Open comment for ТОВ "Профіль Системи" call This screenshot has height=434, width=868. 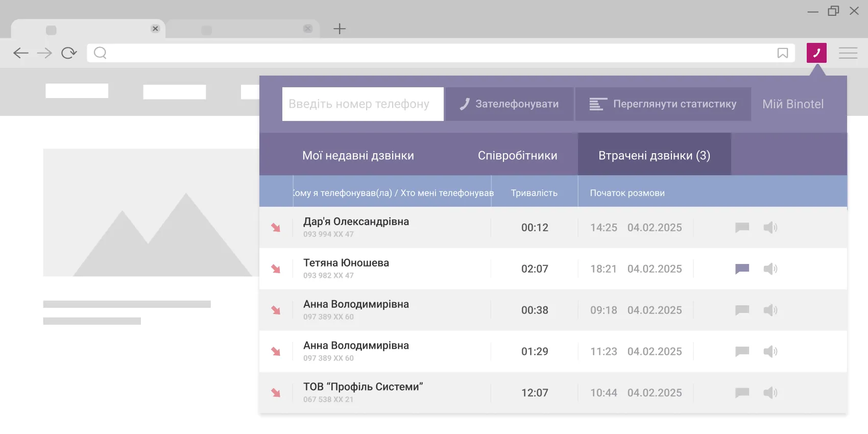pyautogui.click(x=742, y=393)
